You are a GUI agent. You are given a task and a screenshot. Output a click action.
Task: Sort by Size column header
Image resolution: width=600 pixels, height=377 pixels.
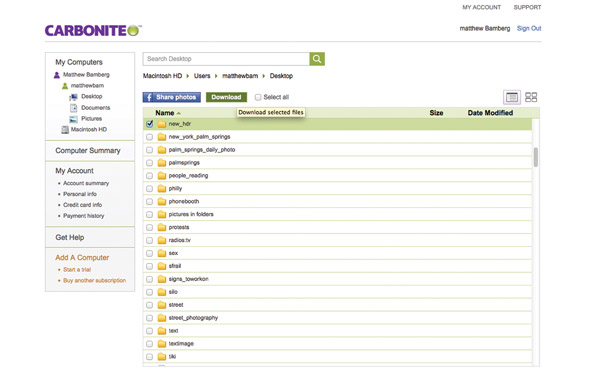[x=436, y=113]
